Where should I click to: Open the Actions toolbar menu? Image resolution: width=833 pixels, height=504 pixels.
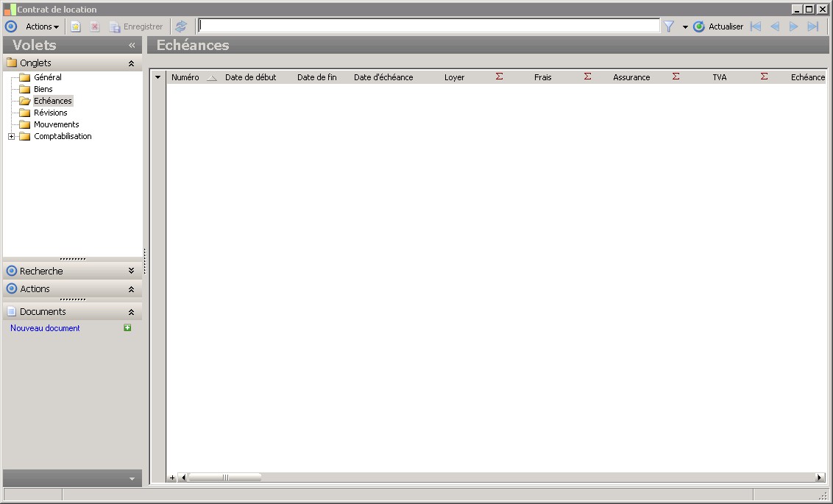click(42, 26)
